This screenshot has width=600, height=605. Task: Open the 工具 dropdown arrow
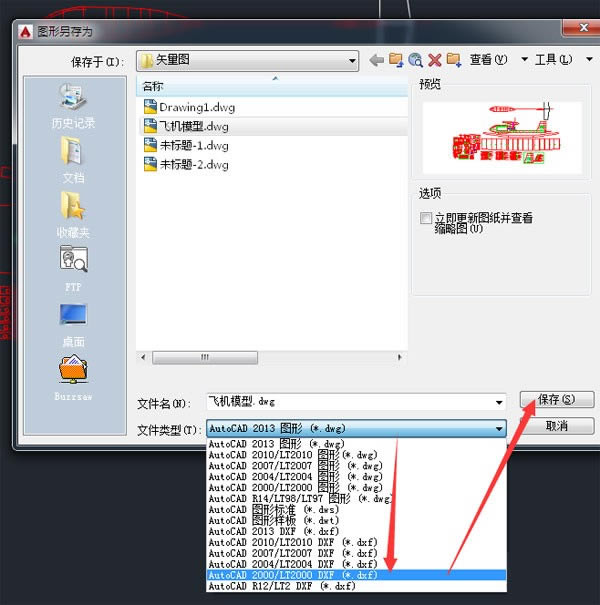[589, 59]
